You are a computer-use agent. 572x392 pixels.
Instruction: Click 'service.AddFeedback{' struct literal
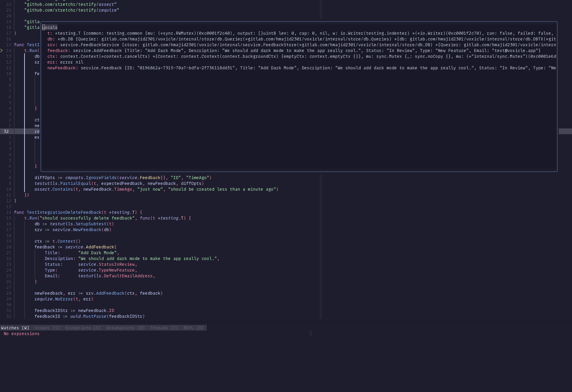91,247
